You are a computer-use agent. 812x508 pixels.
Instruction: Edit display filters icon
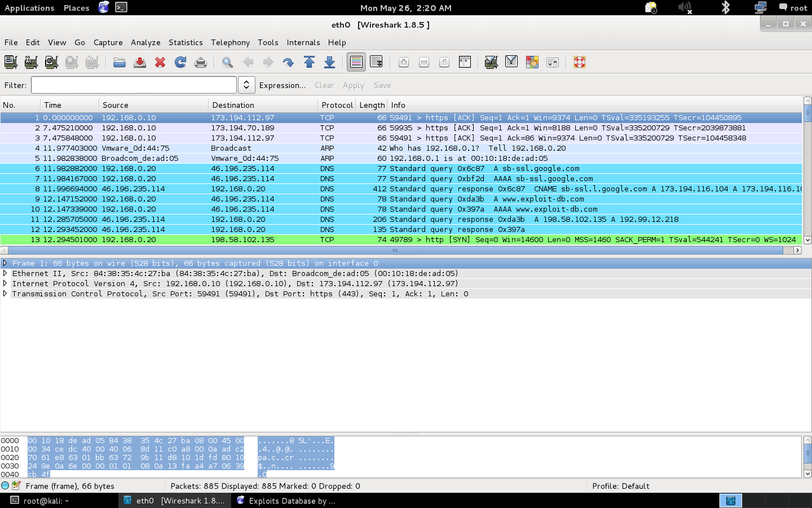[x=511, y=62]
